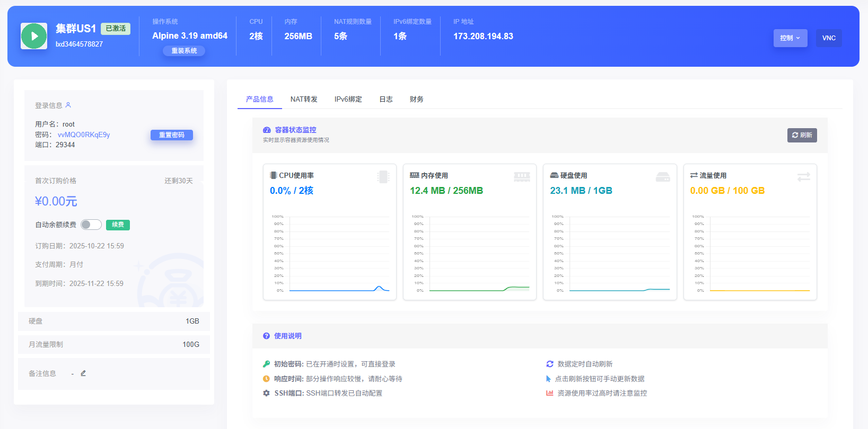The image size is (868, 429).
Task: Go to the 财务 tab
Action: 416,99
